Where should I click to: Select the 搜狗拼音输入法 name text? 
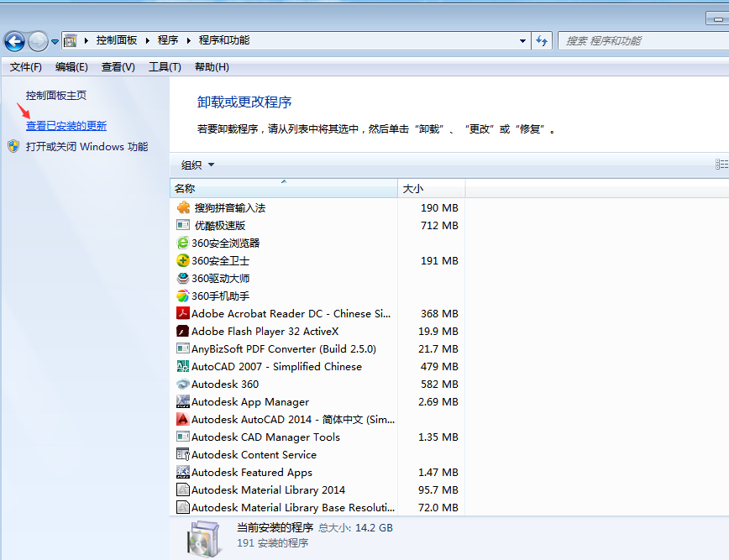[x=229, y=207]
